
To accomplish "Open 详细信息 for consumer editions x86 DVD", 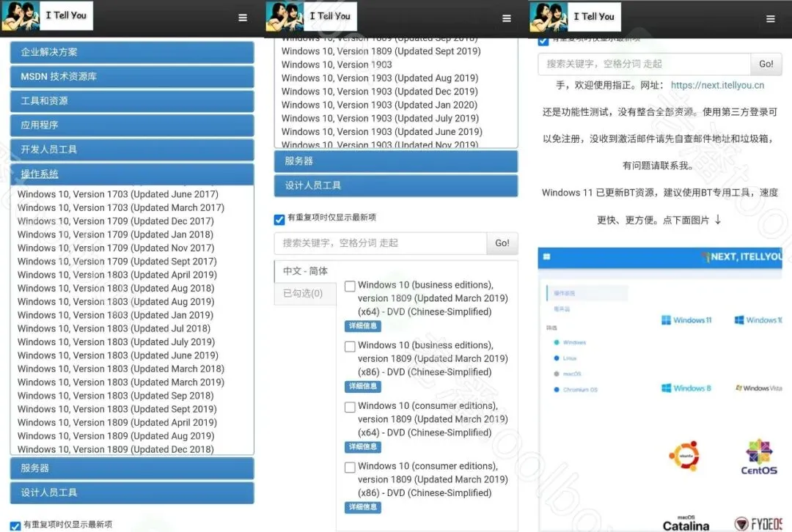I will tap(363, 507).
